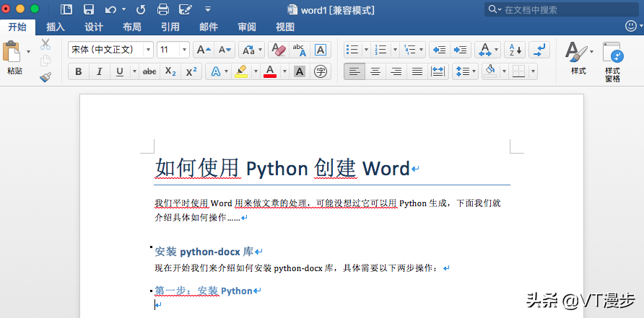
Task: Click the Copy icon under scissors
Action: (x=45, y=61)
